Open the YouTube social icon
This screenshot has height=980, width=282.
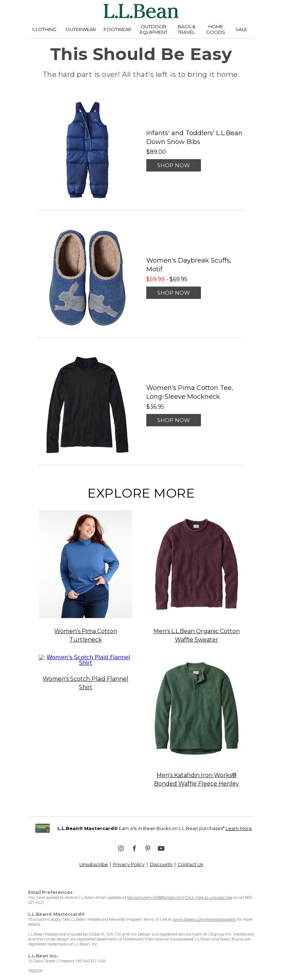click(161, 848)
